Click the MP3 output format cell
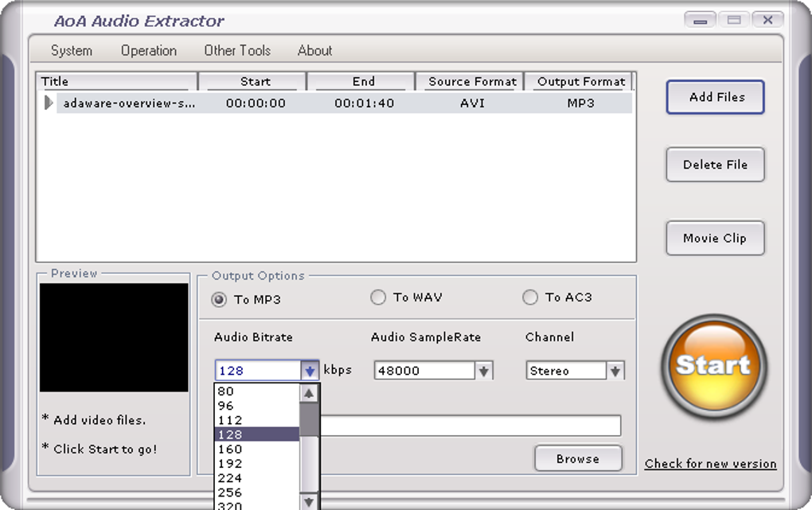This screenshot has height=510, width=812. pos(580,103)
